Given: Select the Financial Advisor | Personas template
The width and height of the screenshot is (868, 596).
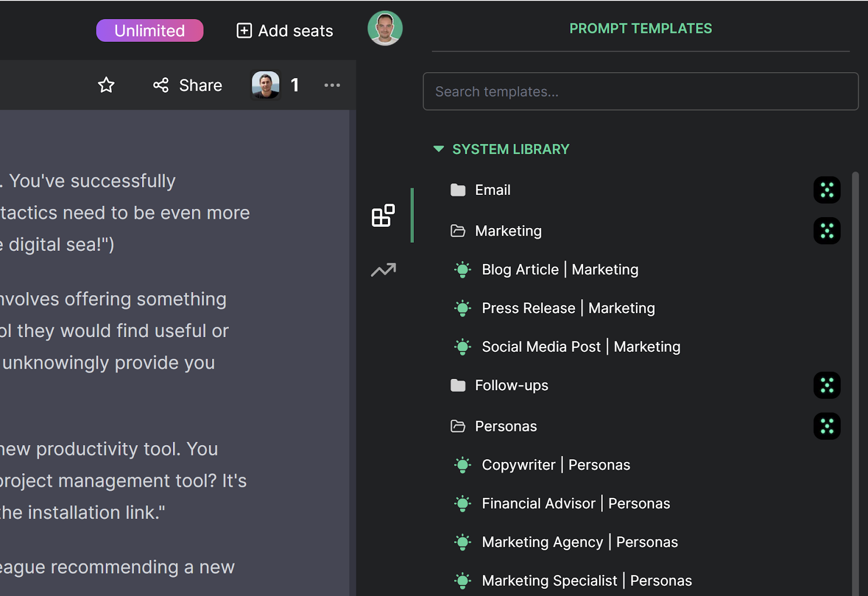Looking at the screenshot, I should pyautogui.click(x=576, y=504).
